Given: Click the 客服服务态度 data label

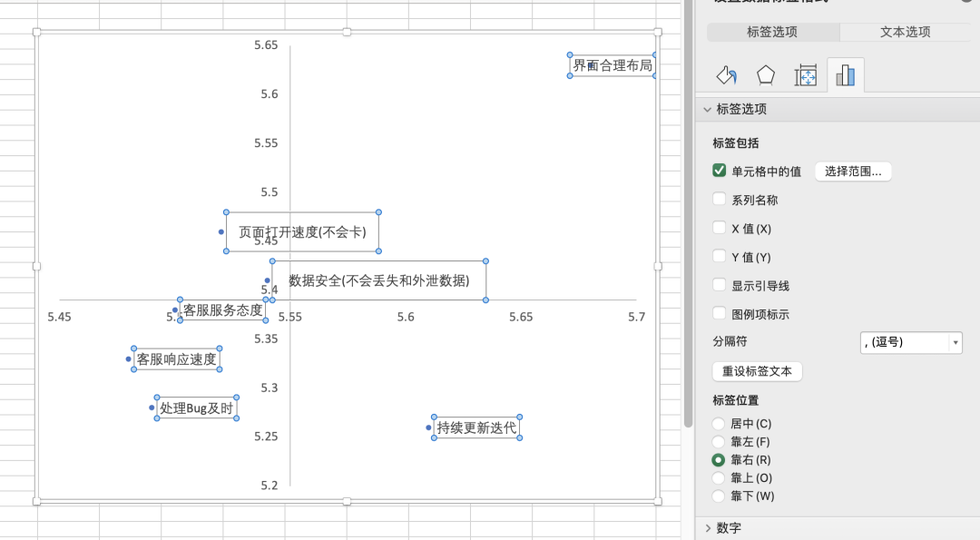Looking at the screenshot, I should click(223, 310).
